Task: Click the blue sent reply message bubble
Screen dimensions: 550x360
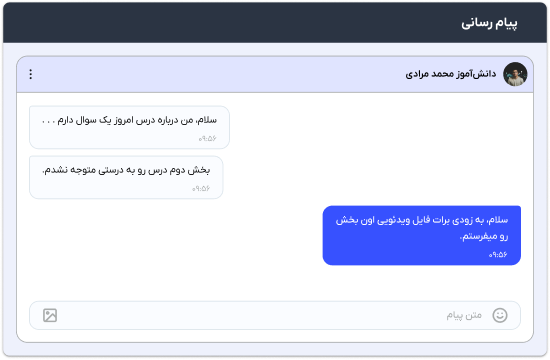Action: (422, 235)
